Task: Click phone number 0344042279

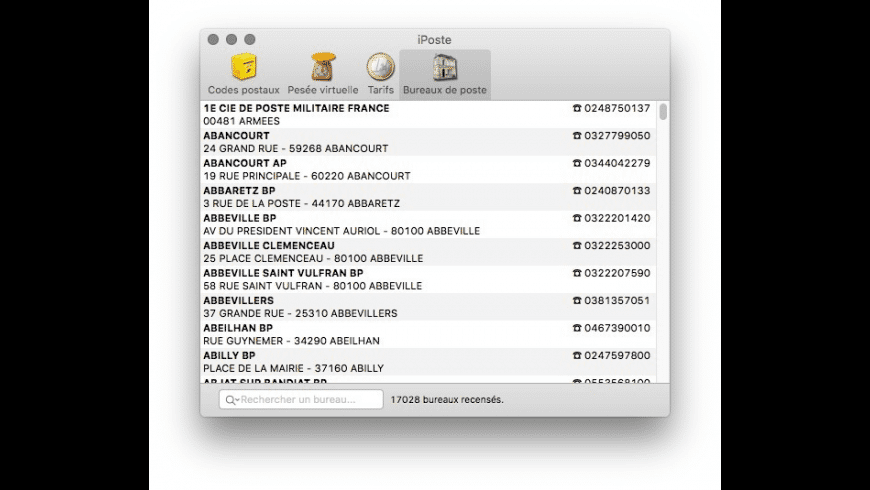Action: tap(617, 163)
